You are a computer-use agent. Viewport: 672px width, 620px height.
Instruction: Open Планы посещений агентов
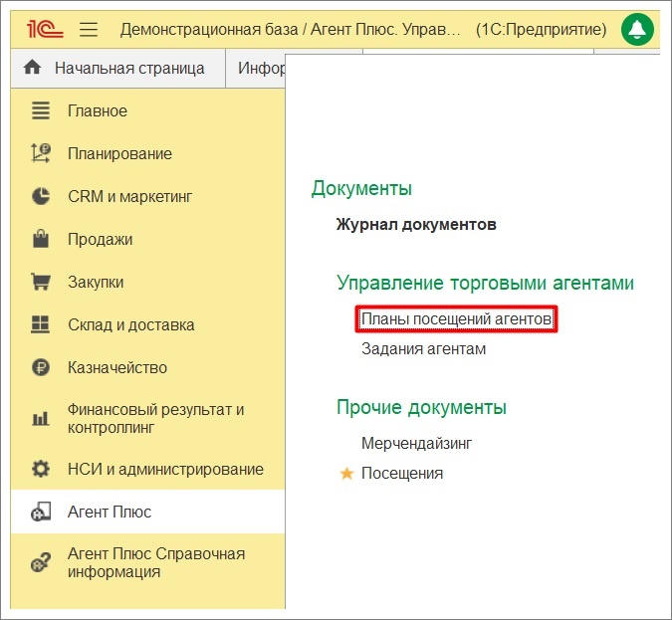point(456,319)
